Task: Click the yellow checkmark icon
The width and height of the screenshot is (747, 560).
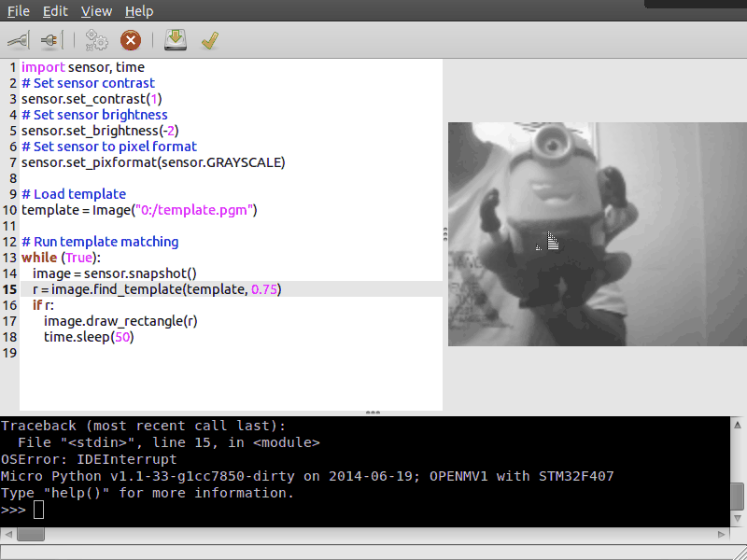Action: (209, 40)
